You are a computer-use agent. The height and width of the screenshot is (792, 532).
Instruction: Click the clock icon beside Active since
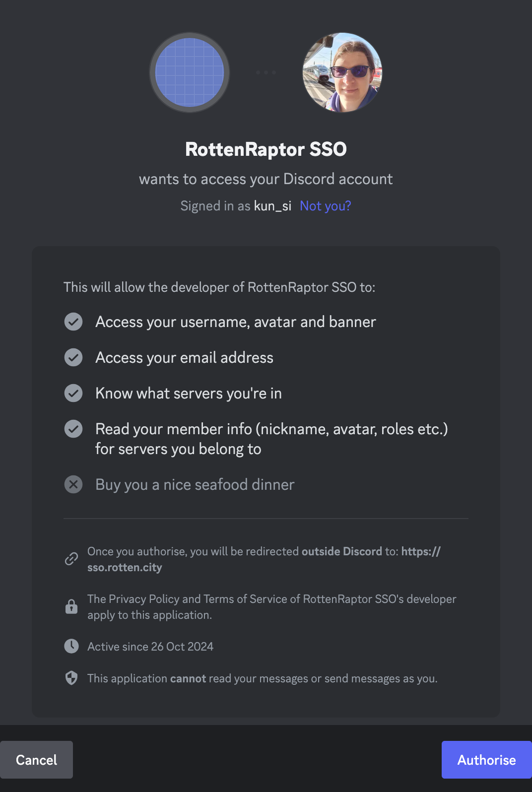pos(71,646)
